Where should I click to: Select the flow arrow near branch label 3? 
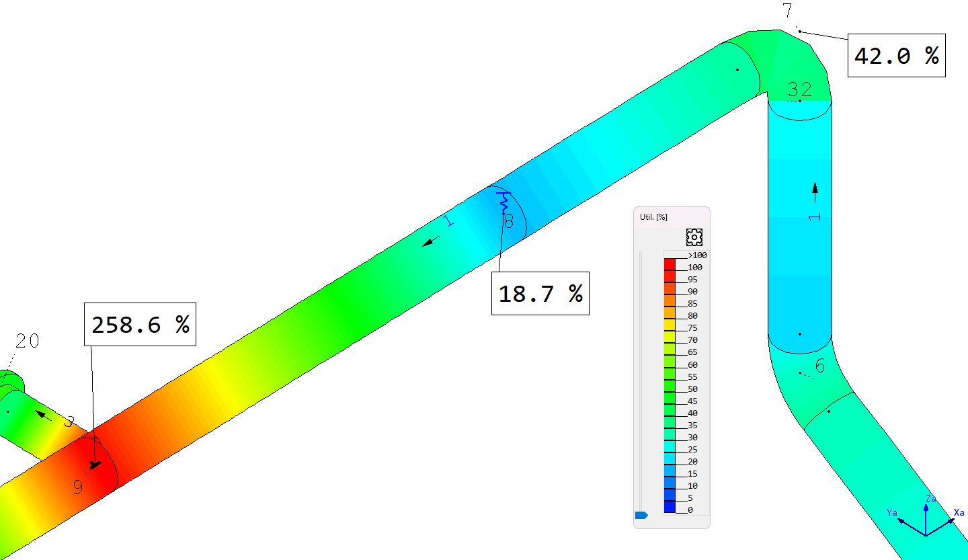(44, 415)
